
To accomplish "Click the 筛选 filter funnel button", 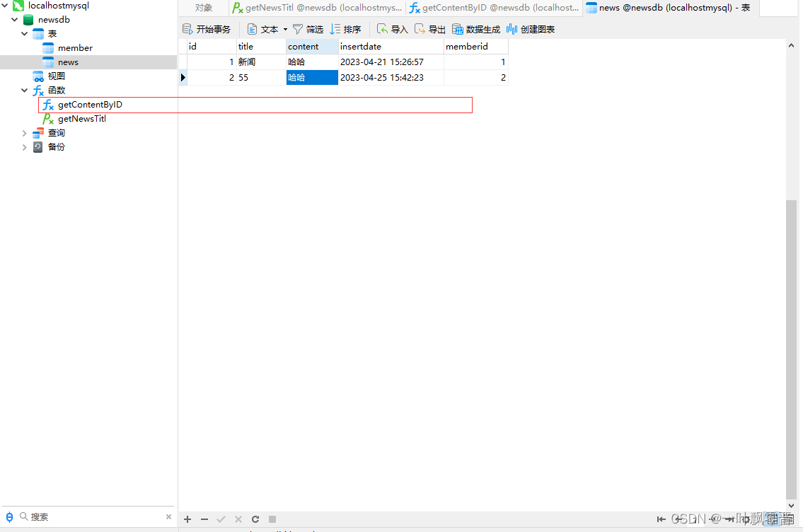I will pyautogui.click(x=308, y=29).
